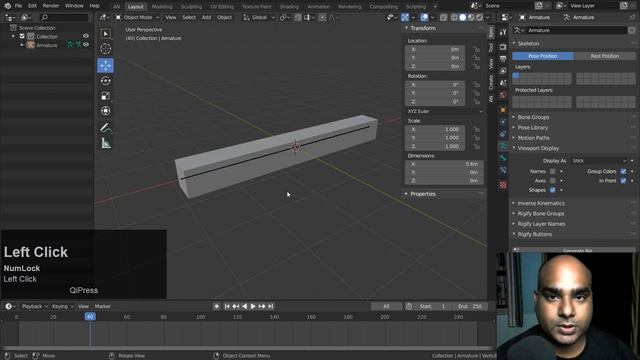Select the Pose Position button
Image resolution: width=640 pixels, height=360 pixels.
click(542, 56)
